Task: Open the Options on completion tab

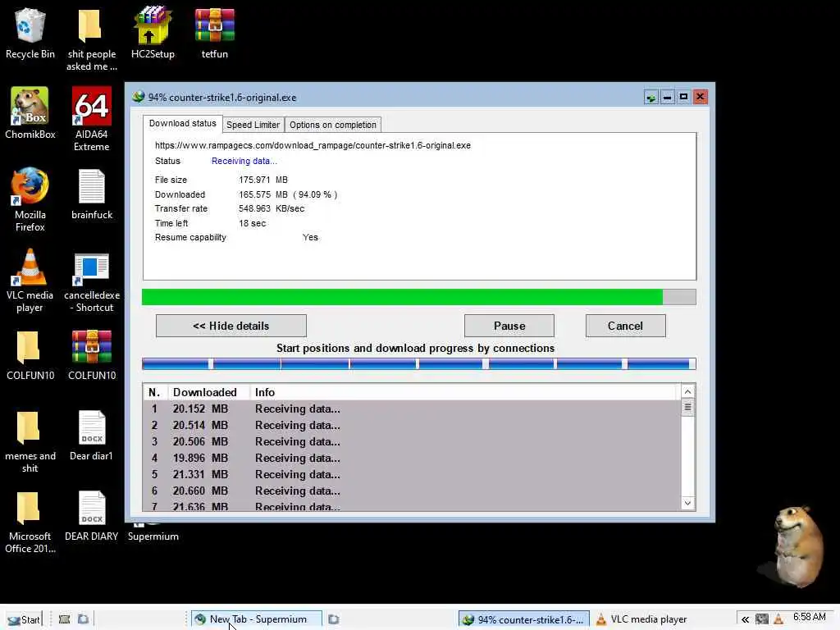Action: [333, 125]
